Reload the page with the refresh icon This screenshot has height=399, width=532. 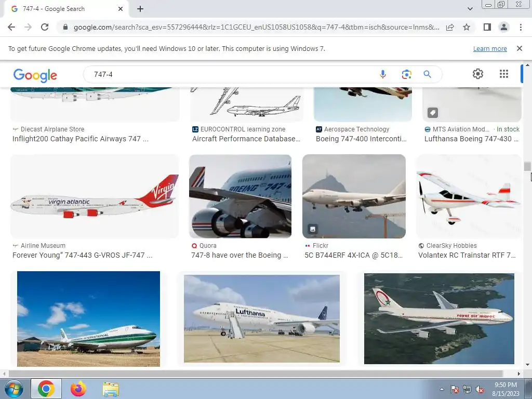[x=45, y=27]
